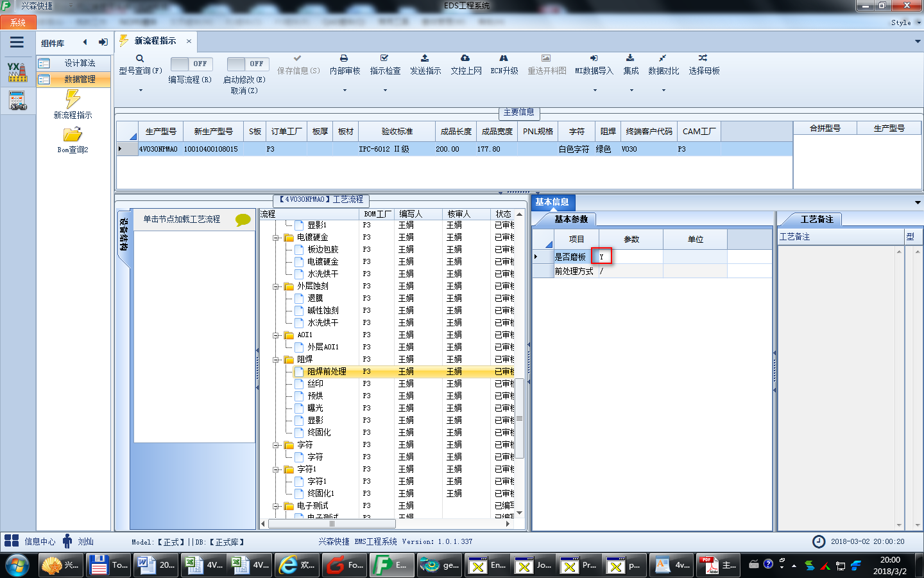Switch to the 新流程指示 tab
This screenshot has width=924, height=578.
point(155,40)
